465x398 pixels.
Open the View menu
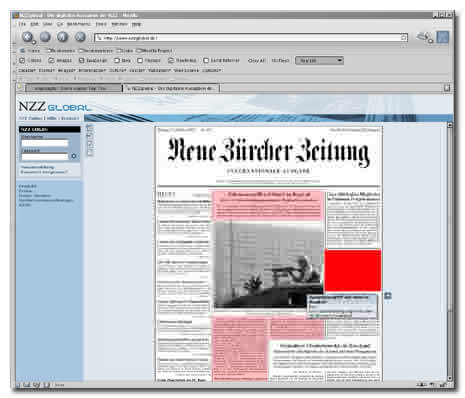(x=48, y=24)
